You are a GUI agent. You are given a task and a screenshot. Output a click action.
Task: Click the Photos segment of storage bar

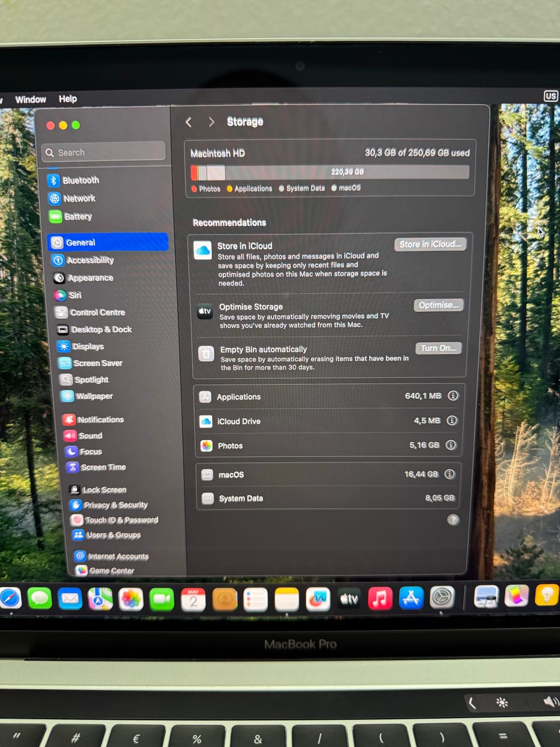pyautogui.click(x=194, y=173)
